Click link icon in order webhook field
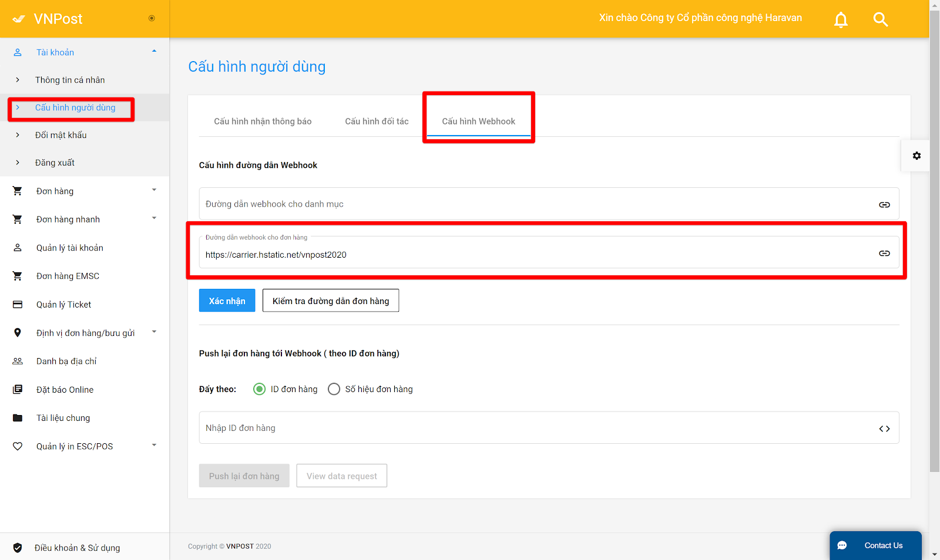This screenshot has width=940, height=560. point(884,254)
